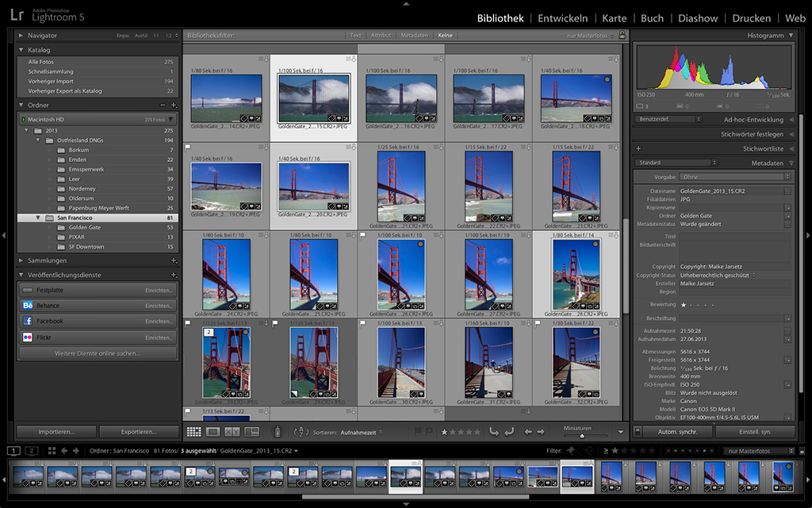This screenshot has width=812, height=508.
Task: Click the A-Z sort direction icon
Action: 301,432
